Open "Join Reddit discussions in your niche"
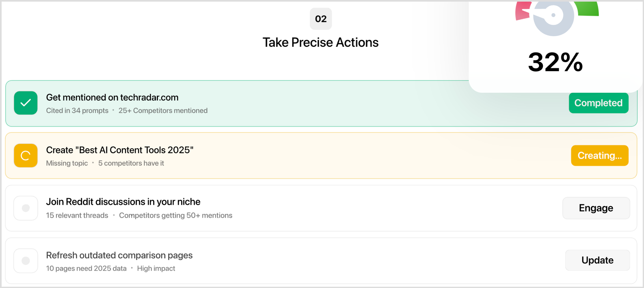This screenshot has width=644, height=288. (123, 202)
